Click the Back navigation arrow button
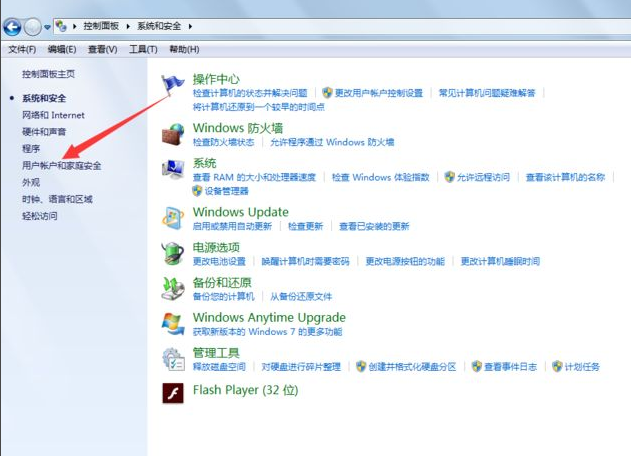 pos(13,27)
